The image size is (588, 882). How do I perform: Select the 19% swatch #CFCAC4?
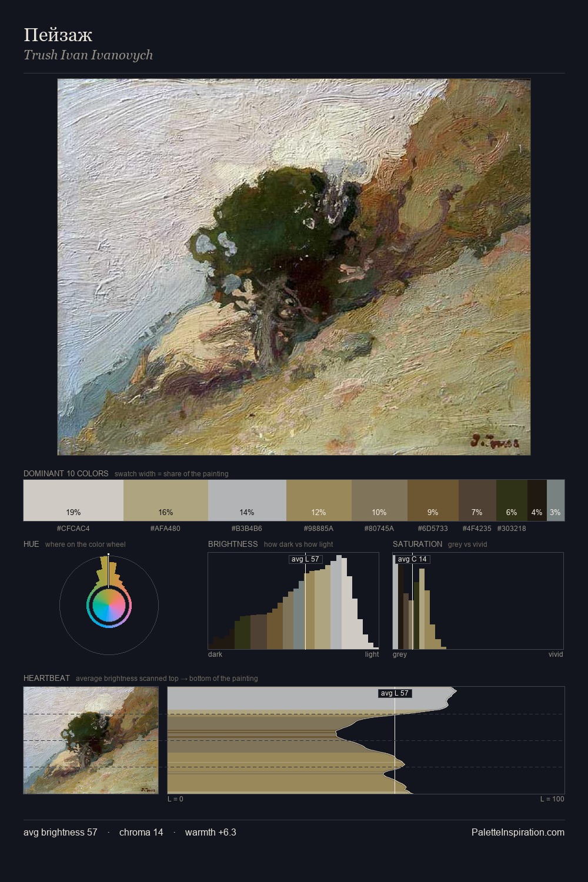[x=73, y=500]
